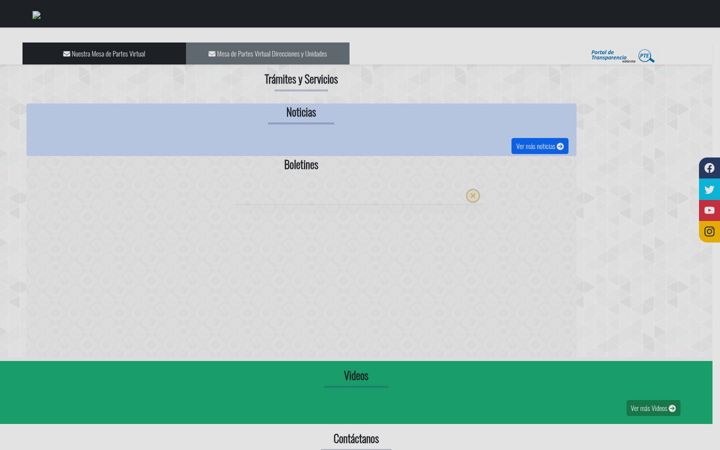Image resolution: width=720 pixels, height=450 pixels.
Task: Open the YouTube social sidebar icon
Action: click(709, 210)
